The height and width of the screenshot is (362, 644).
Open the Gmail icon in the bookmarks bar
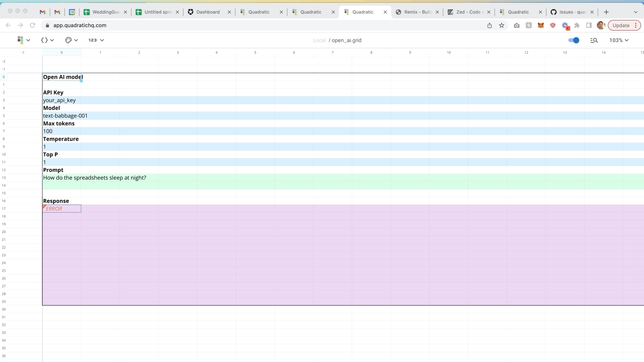coord(42,12)
